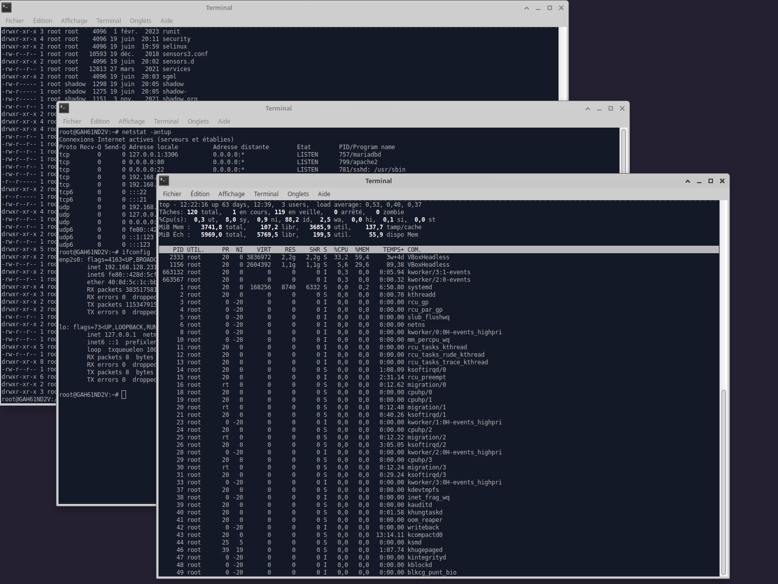Click the terminal icon of the top process window
The width and height of the screenshot is (778, 584).
click(164, 181)
